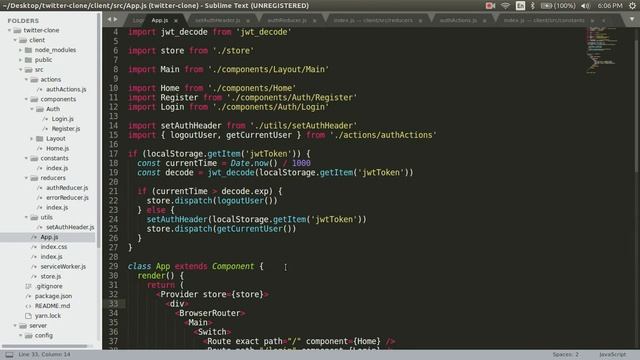Click the minimap code preview
Screen dimensions: 640x360
(602, 50)
